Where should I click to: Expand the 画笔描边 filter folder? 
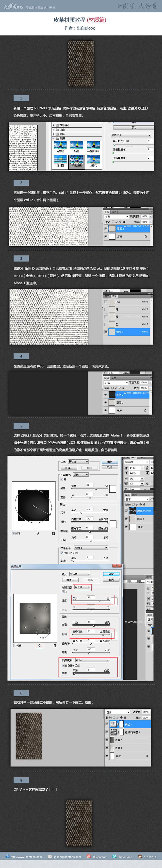pyautogui.click(x=53, y=125)
